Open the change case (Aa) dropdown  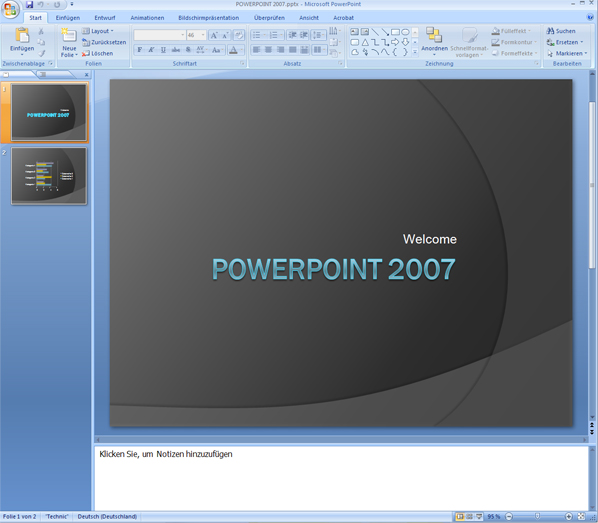[217, 50]
